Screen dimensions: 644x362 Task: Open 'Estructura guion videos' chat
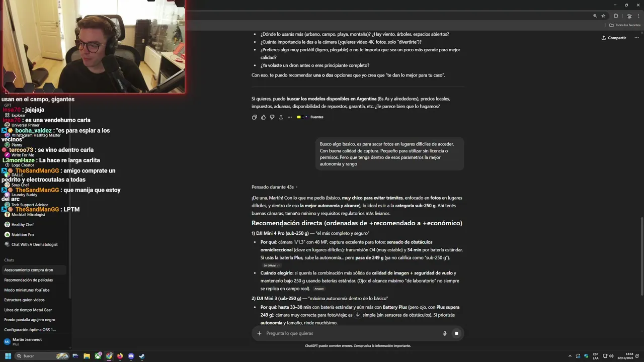[x=33, y=300]
